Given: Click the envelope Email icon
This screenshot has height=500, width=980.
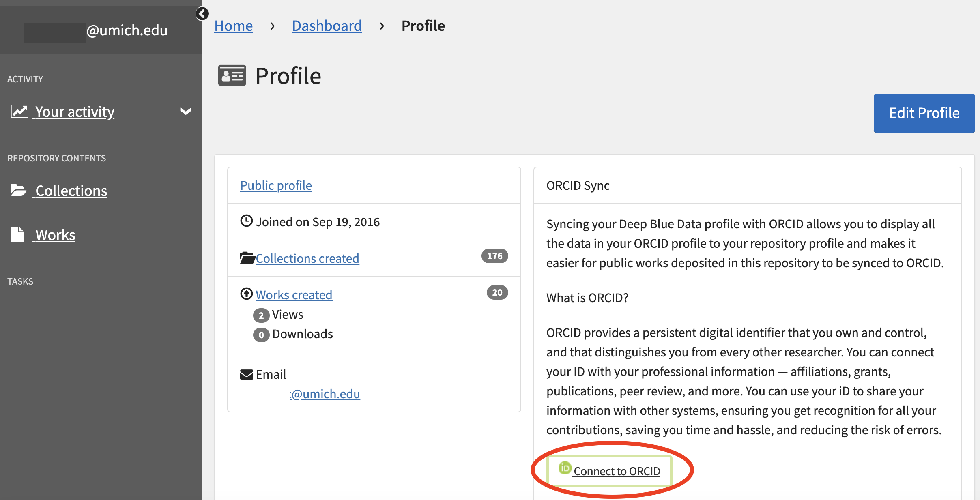Looking at the screenshot, I should coord(247,374).
